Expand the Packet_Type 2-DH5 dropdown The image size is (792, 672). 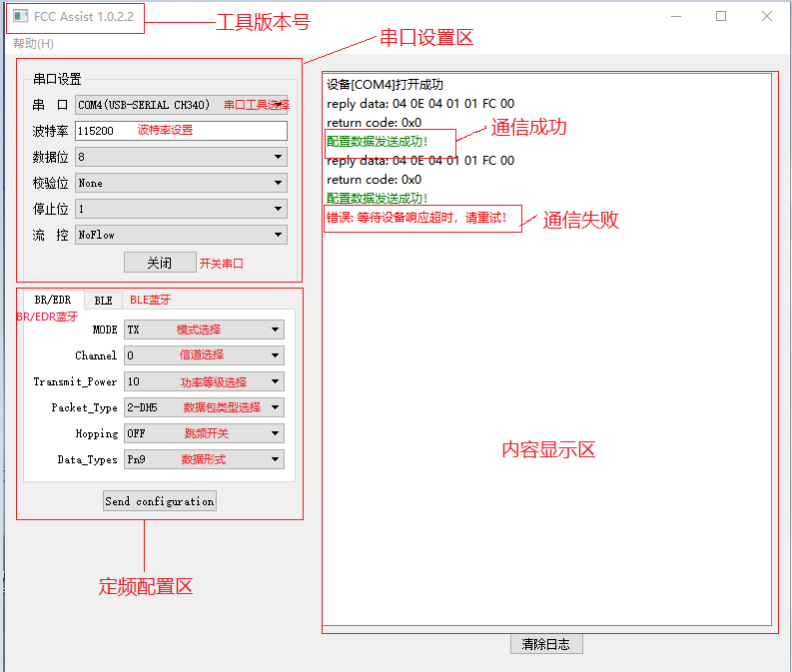tap(204, 407)
